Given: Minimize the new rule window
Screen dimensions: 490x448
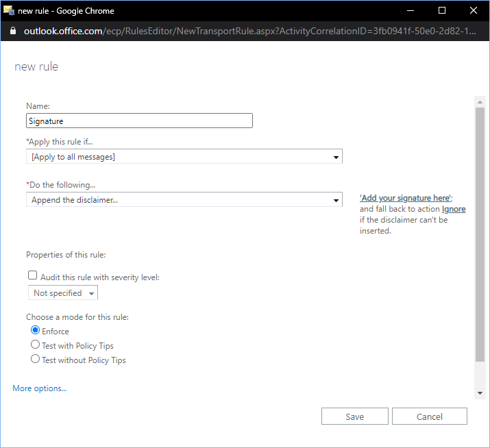Looking at the screenshot, I should click(x=411, y=10).
